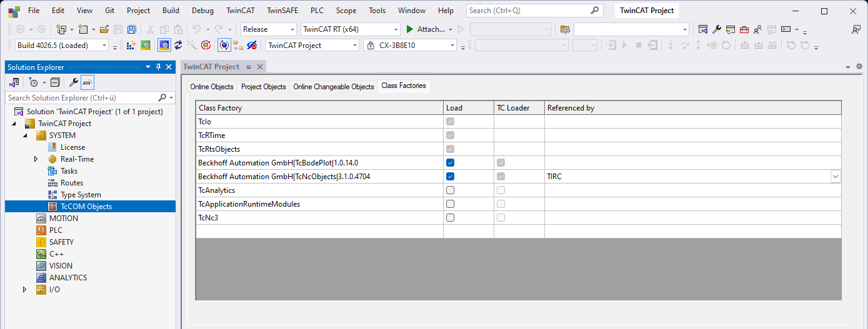Click Show Sub Items crossed-eye icon
This screenshot has height=329, width=868.
pos(252,45)
